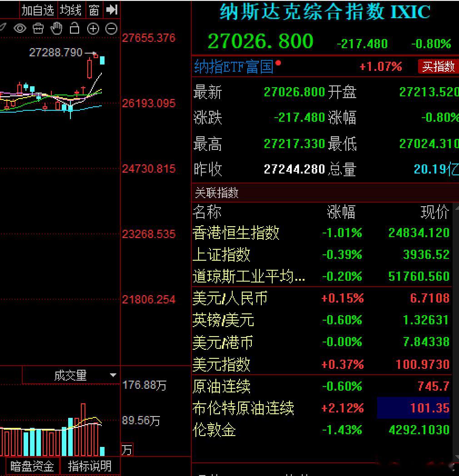Click the red 买指数 button
This screenshot has height=476, width=459.
[438, 66]
